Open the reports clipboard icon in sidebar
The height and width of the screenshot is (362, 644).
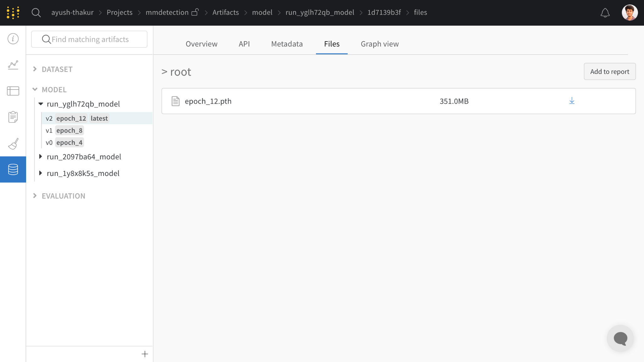click(x=13, y=117)
